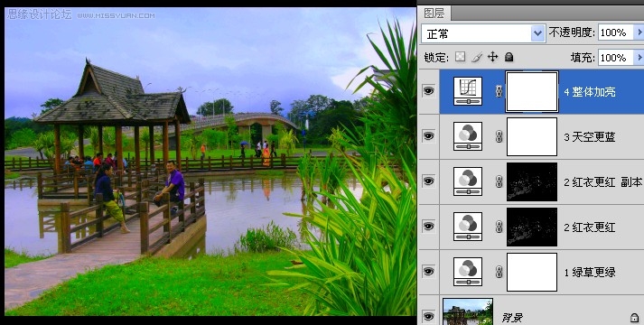Click link icon on 2 红衣更红 layer
644x325 pixels.
point(499,227)
